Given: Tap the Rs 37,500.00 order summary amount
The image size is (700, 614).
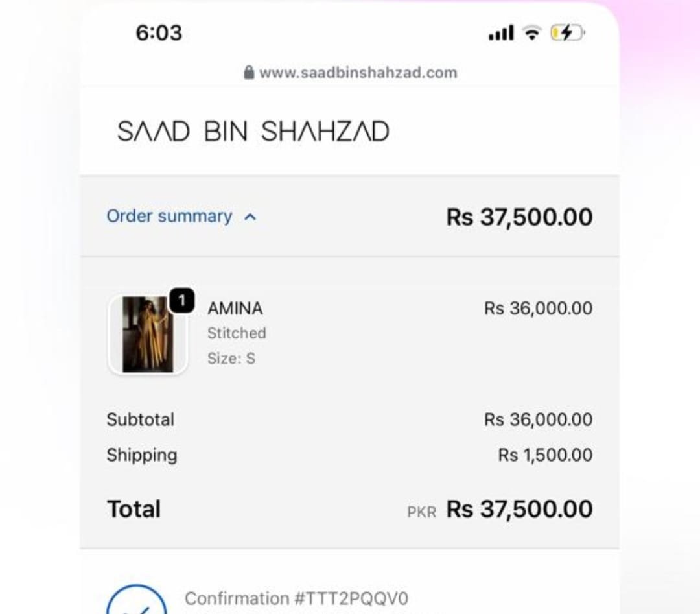Looking at the screenshot, I should 519,217.
